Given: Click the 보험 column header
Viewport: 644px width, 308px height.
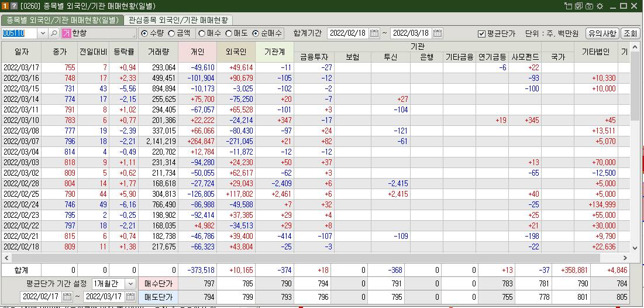Looking at the screenshot, I should point(352,57).
